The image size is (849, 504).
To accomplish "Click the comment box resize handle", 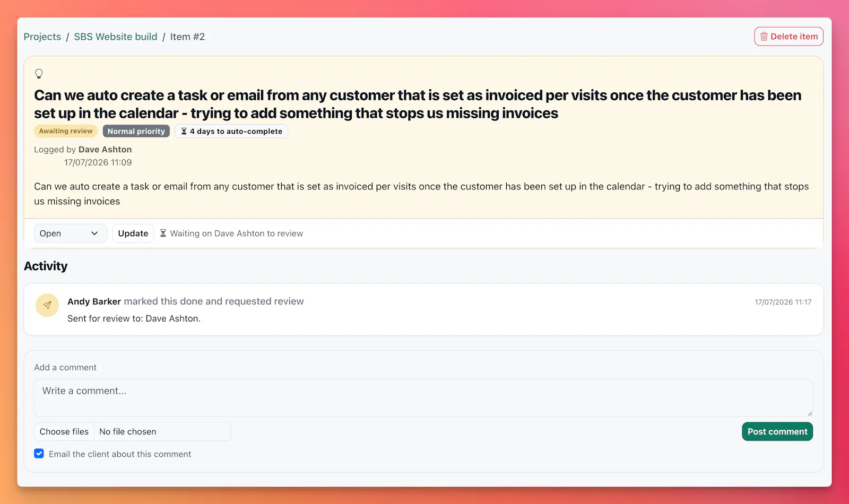I will (x=810, y=413).
